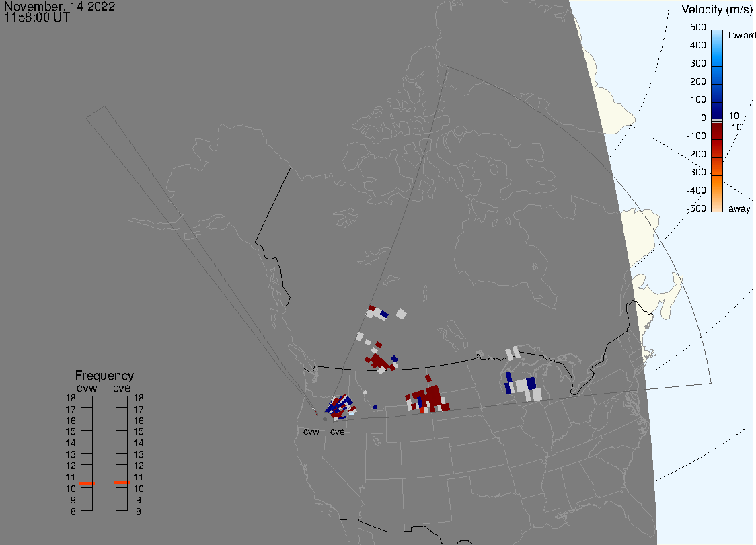Click the -300 value on the velocity scale
The height and width of the screenshot is (545, 756).
[x=696, y=173]
